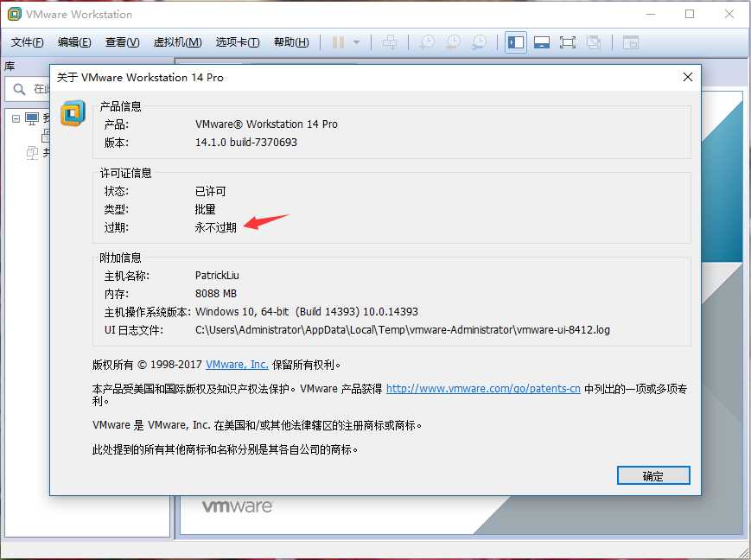Screen dimensions: 751x560
Task: Click the console view toolbar icon
Action: tap(630, 42)
